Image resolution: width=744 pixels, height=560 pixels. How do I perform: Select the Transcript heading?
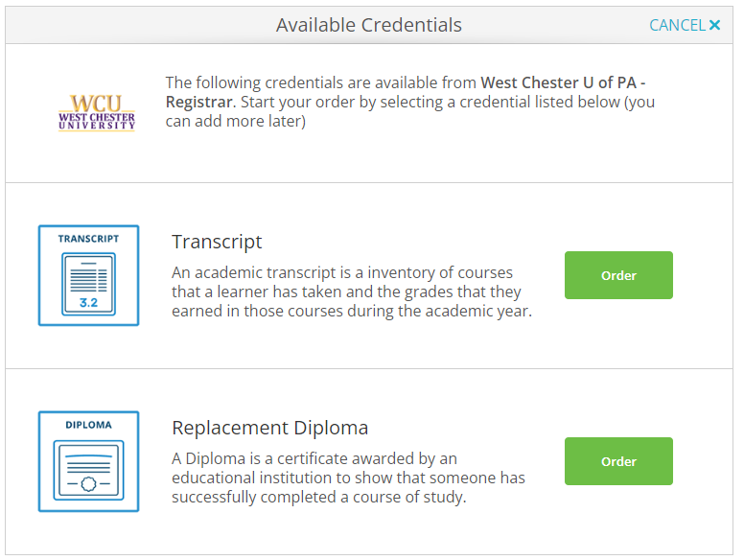(x=217, y=242)
